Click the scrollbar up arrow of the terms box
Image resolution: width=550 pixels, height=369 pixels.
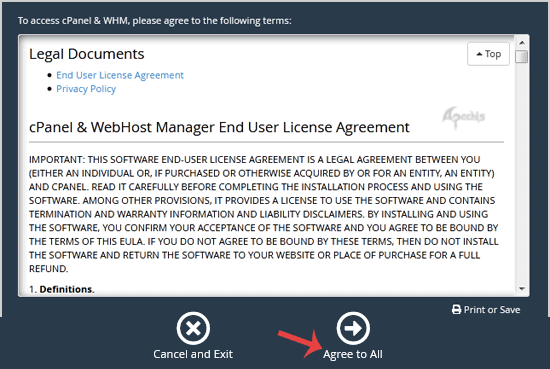522,43
